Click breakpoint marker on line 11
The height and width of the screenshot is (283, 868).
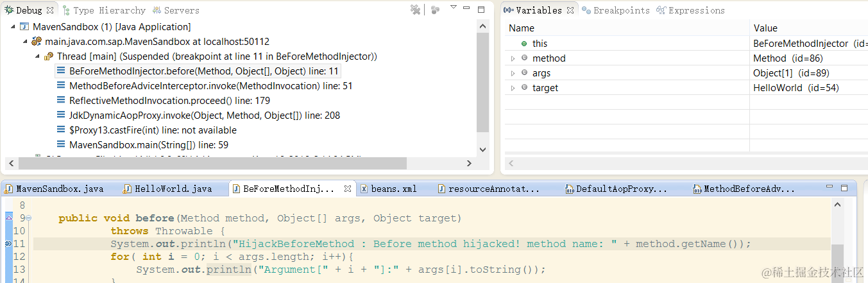click(8, 244)
